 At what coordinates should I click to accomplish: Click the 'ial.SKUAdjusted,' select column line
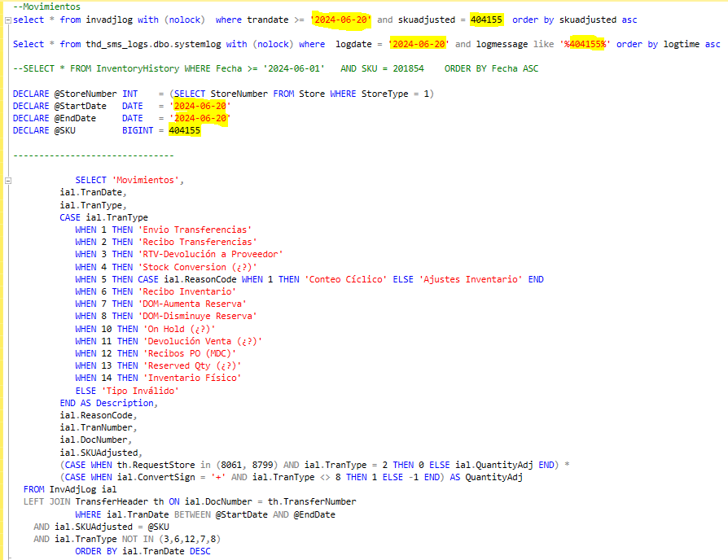pyautogui.click(x=101, y=453)
